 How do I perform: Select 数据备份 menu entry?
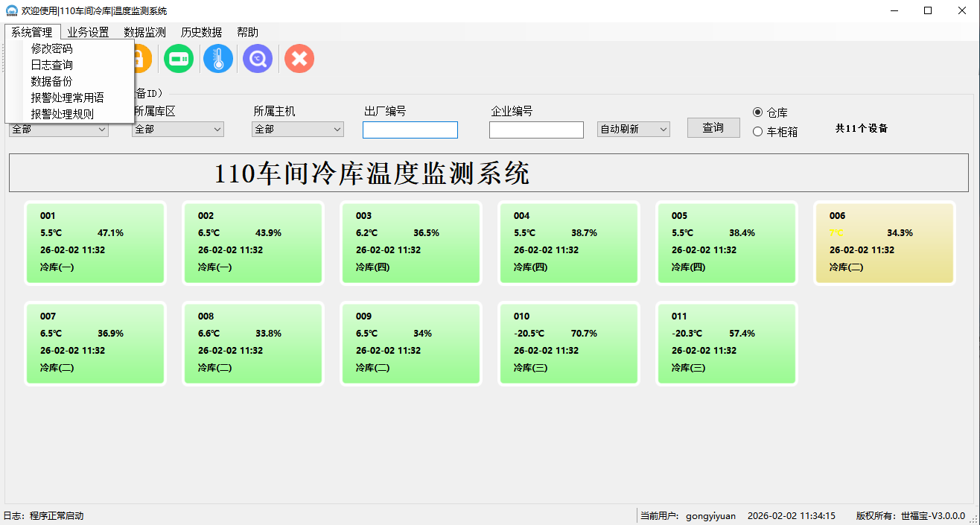pos(52,81)
